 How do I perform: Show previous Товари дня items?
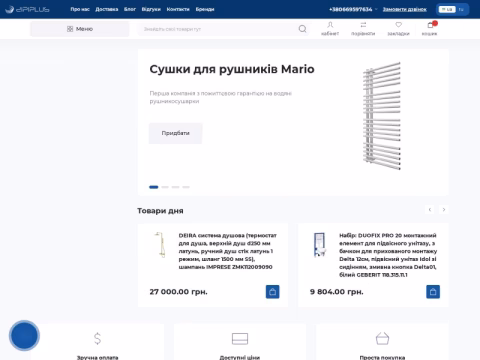click(430, 209)
